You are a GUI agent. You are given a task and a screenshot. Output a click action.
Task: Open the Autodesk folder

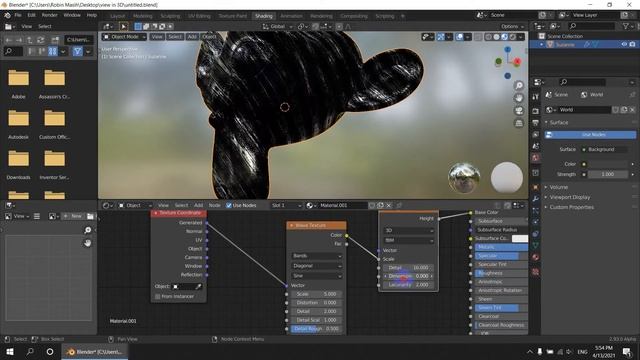point(18,123)
